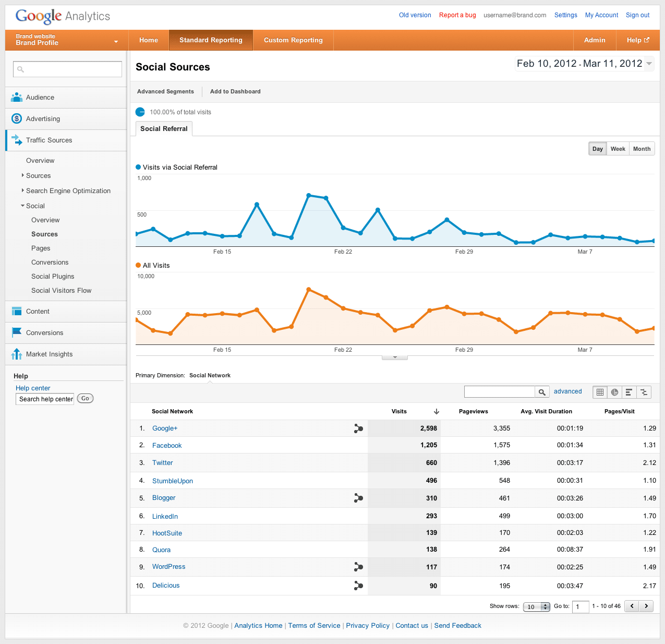Viewport: 665px width, 644px height.
Task: Open the Admin tab
Action: click(595, 40)
